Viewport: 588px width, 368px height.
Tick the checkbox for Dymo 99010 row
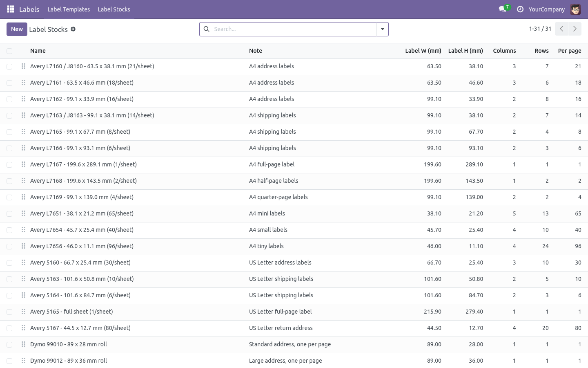(9, 345)
